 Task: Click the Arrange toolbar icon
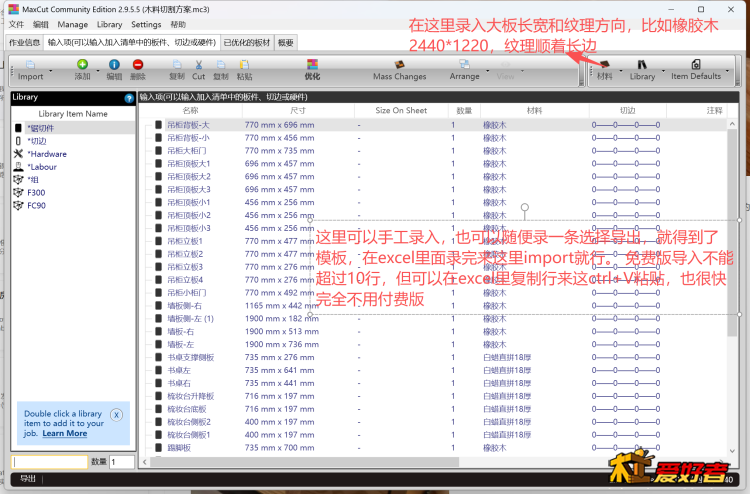tap(464, 64)
